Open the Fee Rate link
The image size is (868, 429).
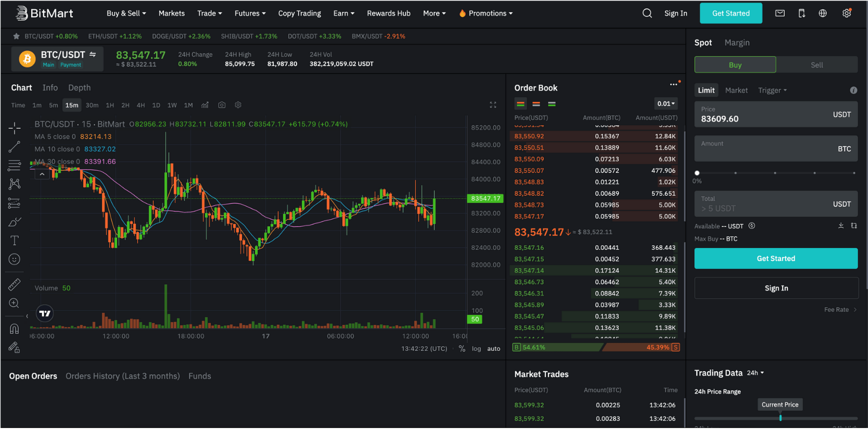[x=840, y=310]
